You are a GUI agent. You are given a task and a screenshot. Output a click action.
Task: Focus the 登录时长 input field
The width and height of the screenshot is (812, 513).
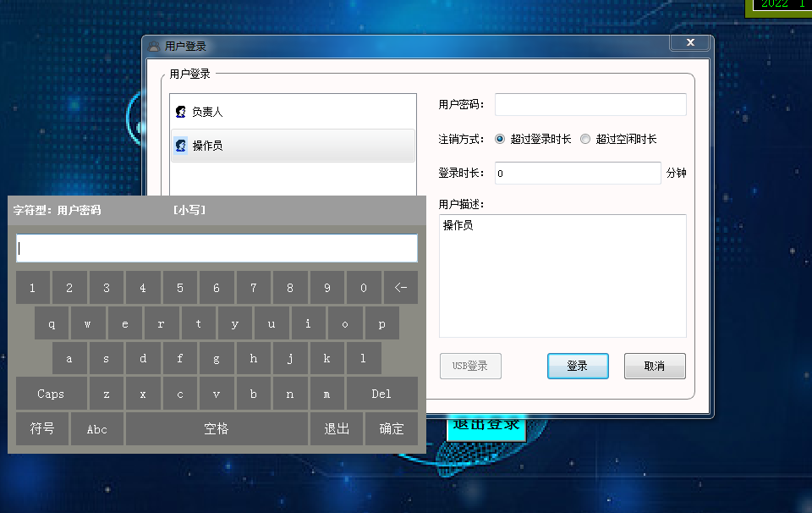click(578, 173)
